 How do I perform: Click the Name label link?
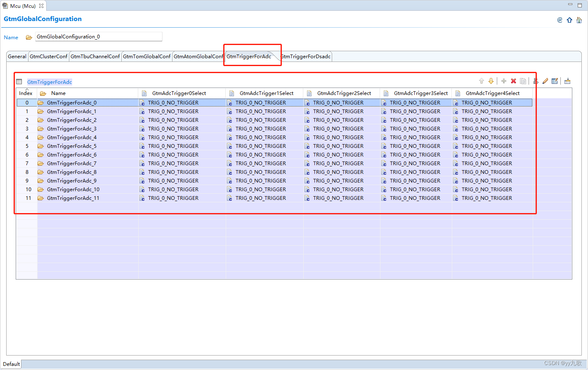click(11, 38)
